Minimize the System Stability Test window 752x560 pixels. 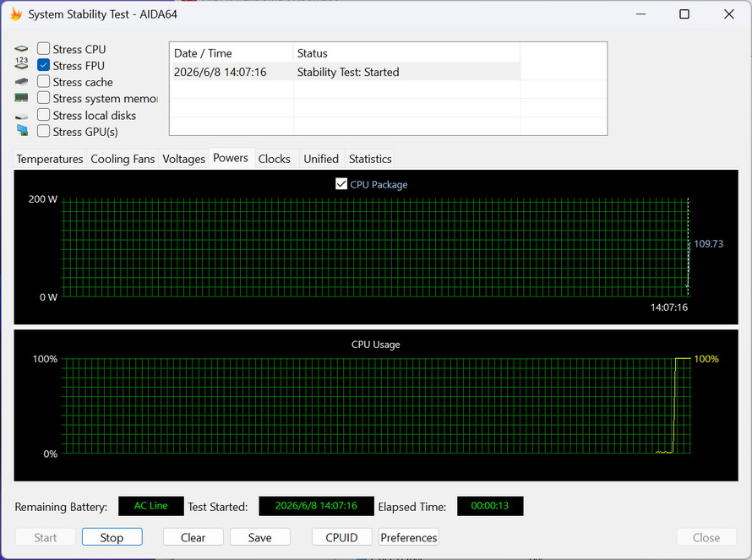point(640,14)
